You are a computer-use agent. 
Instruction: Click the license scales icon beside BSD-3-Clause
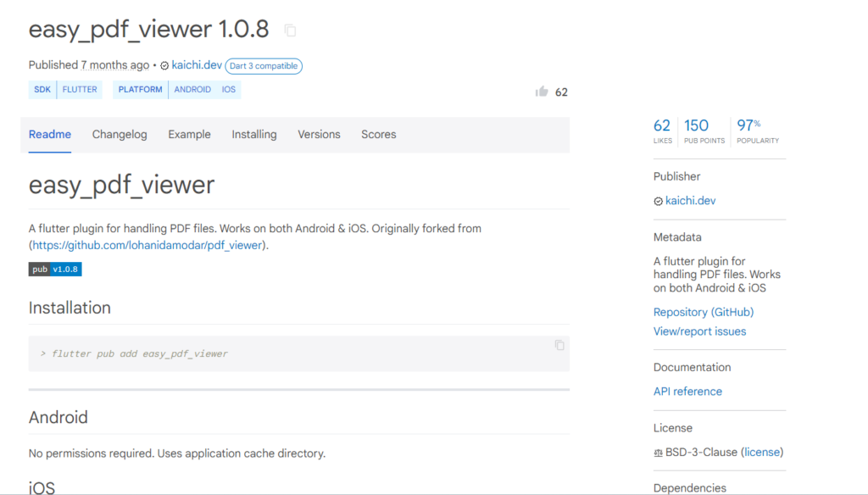coord(658,453)
